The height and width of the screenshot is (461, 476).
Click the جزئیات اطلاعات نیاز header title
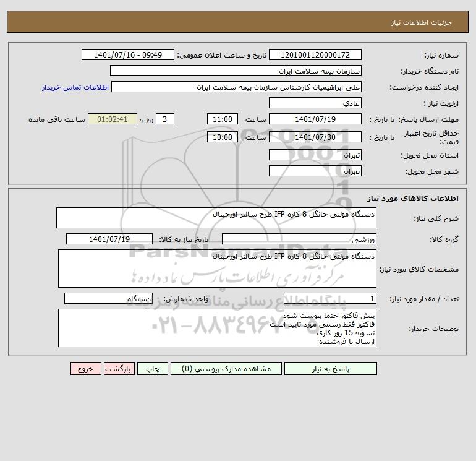pos(422,22)
